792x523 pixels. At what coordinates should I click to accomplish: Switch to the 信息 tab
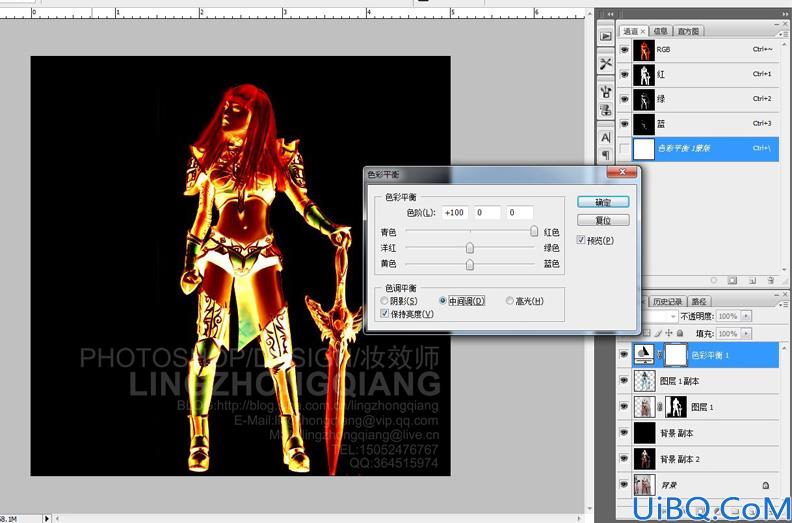click(660, 31)
